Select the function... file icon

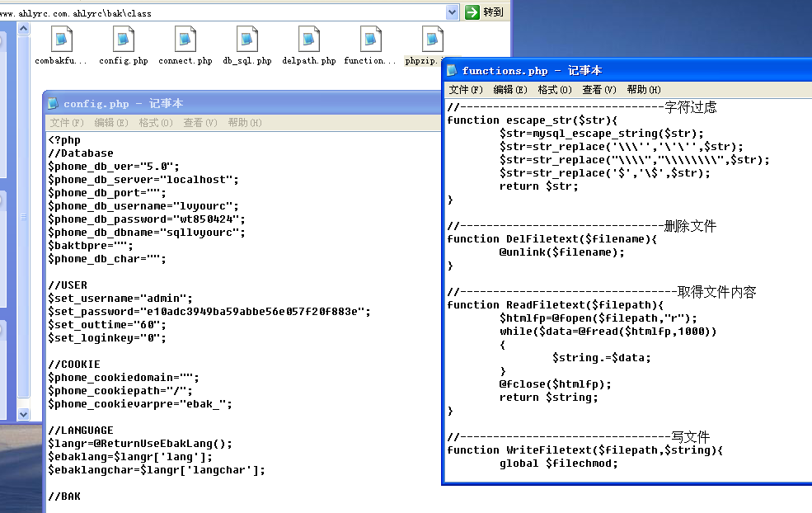click(370, 39)
